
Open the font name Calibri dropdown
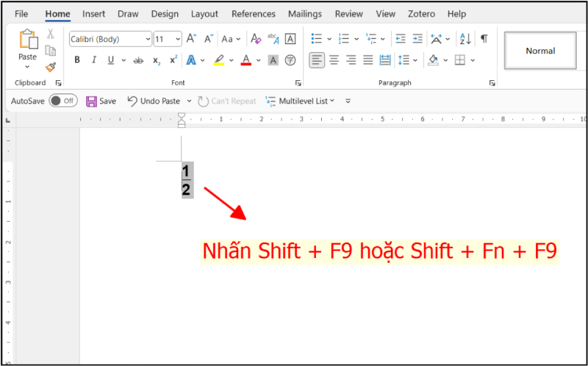148,39
